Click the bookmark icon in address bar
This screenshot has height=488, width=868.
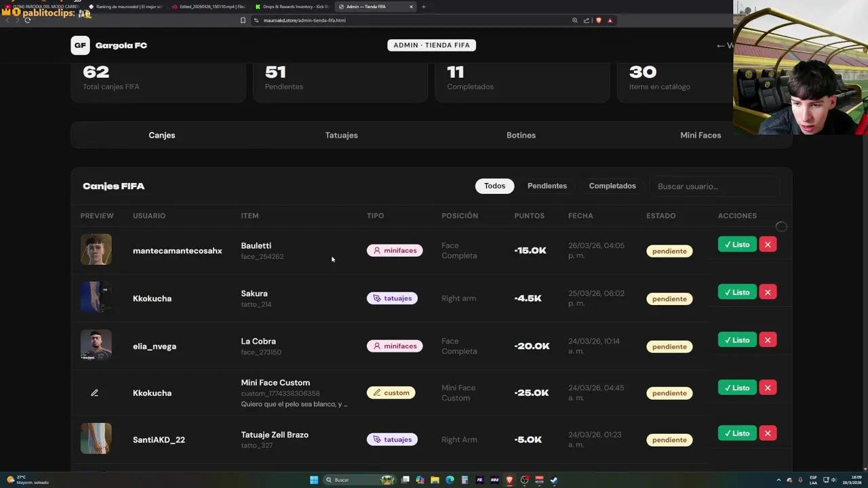click(x=243, y=20)
